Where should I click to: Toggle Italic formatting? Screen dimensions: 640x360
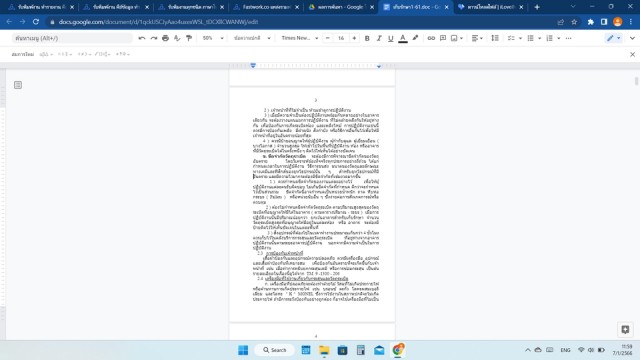click(379, 38)
